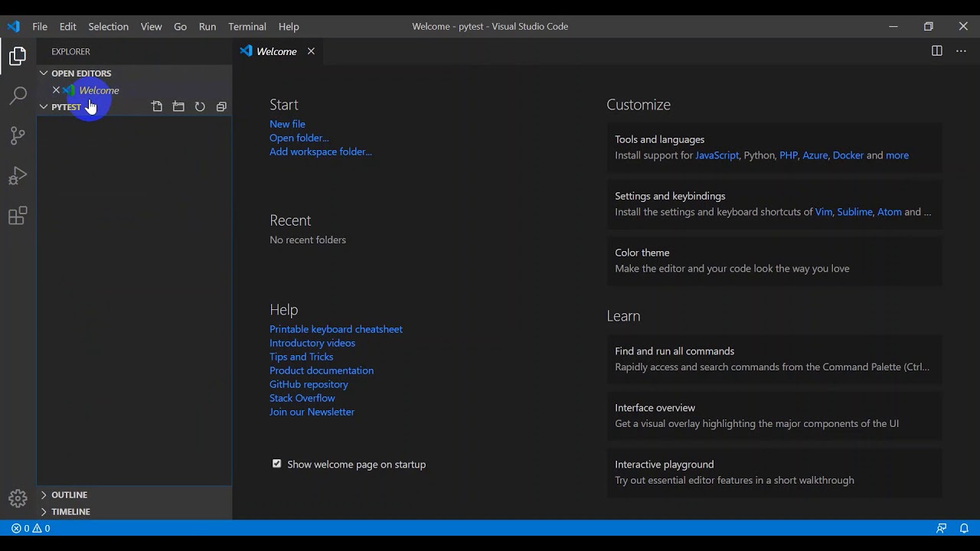Screen dimensions: 980x551
Task: Open the feedback icon in status bar
Action: click(x=941, y=528)
